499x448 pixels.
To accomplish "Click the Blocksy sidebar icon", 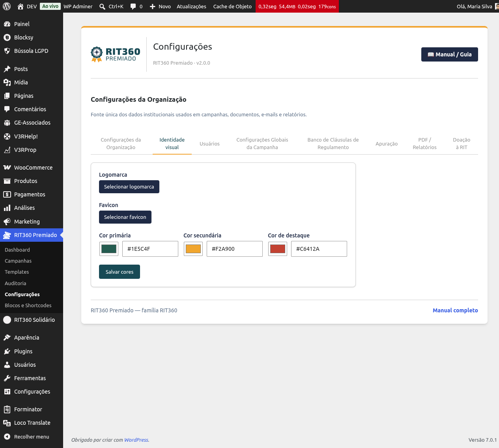I will 7,37.
